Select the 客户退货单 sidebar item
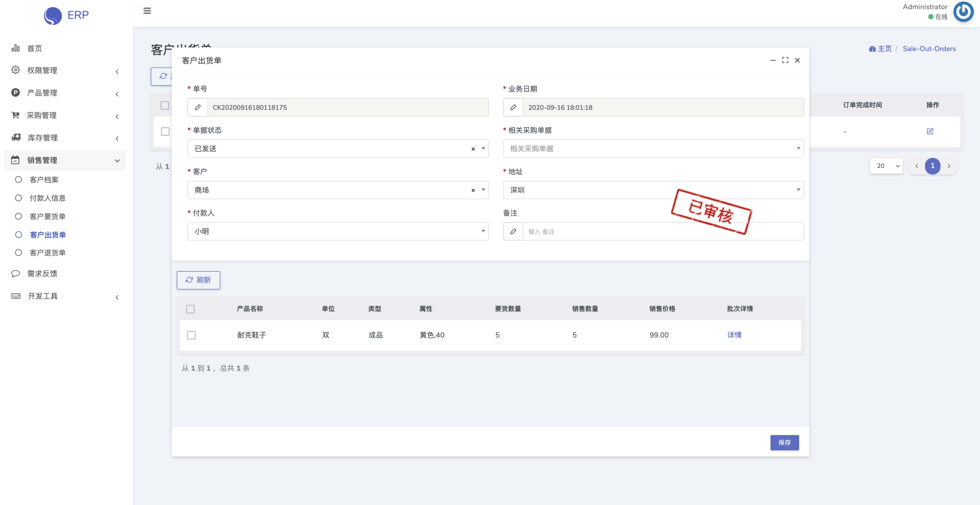The width and height of the screenshot is (980, 505). [47, 253]
